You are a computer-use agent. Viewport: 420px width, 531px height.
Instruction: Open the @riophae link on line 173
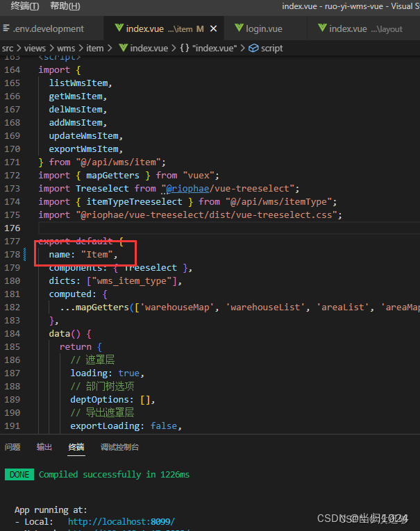[187, 189]
